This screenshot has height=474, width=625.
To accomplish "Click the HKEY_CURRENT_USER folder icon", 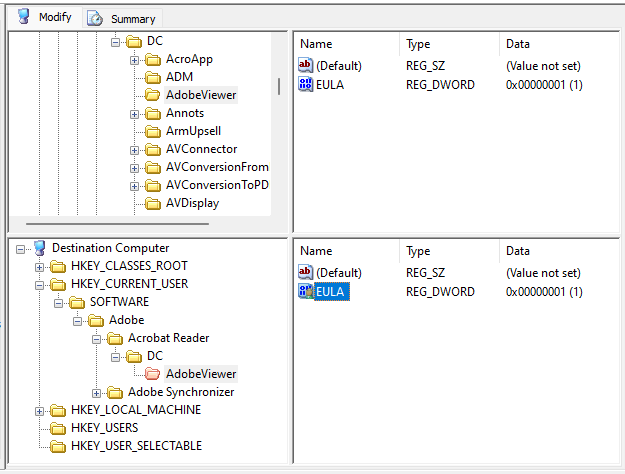I will coord(58,284).
